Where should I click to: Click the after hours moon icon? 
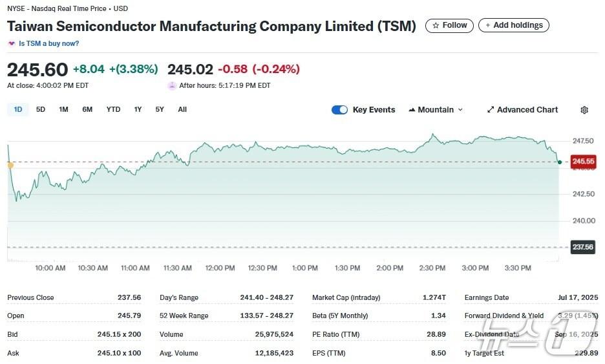[172, 85]
